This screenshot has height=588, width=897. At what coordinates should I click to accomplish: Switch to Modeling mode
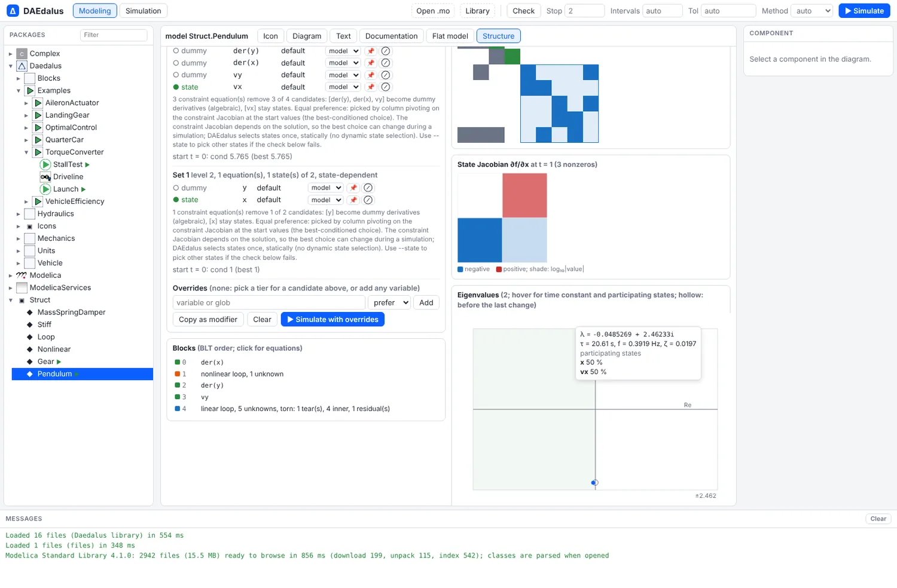point(94,11)
